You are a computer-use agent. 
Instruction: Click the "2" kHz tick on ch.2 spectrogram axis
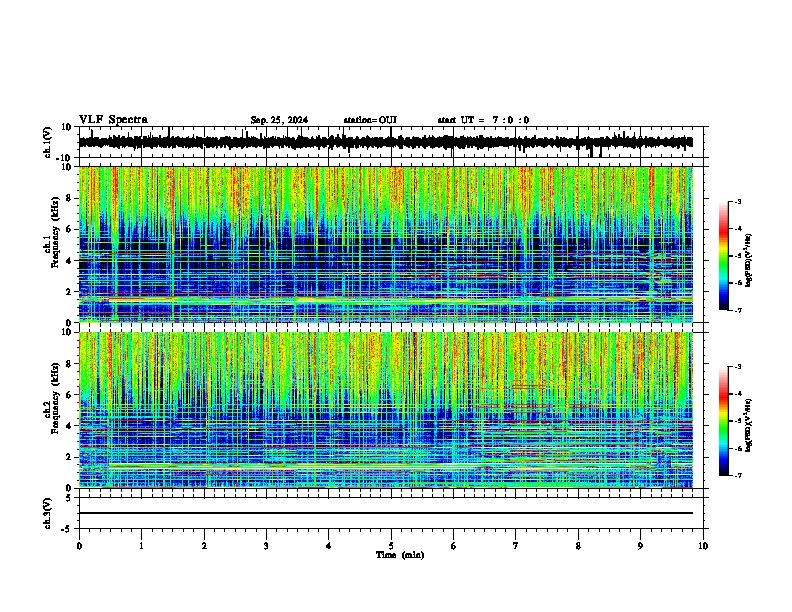point(70,457)
